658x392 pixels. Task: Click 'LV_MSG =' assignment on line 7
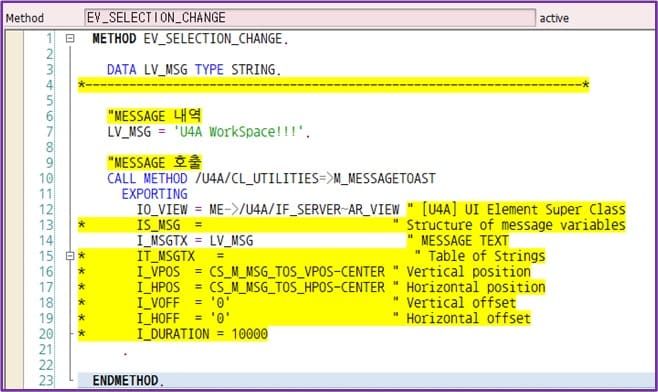[x=136, y=132]
